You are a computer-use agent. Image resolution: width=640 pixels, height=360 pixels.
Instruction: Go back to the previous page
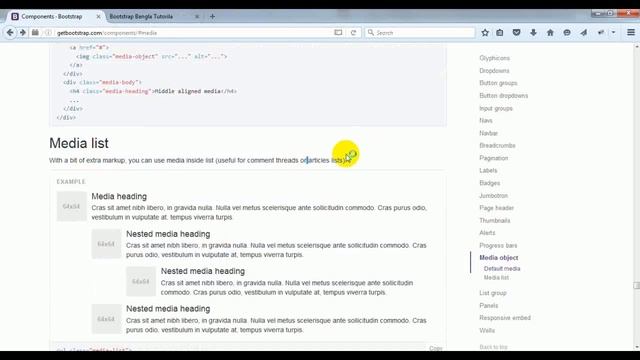point(10,32)
